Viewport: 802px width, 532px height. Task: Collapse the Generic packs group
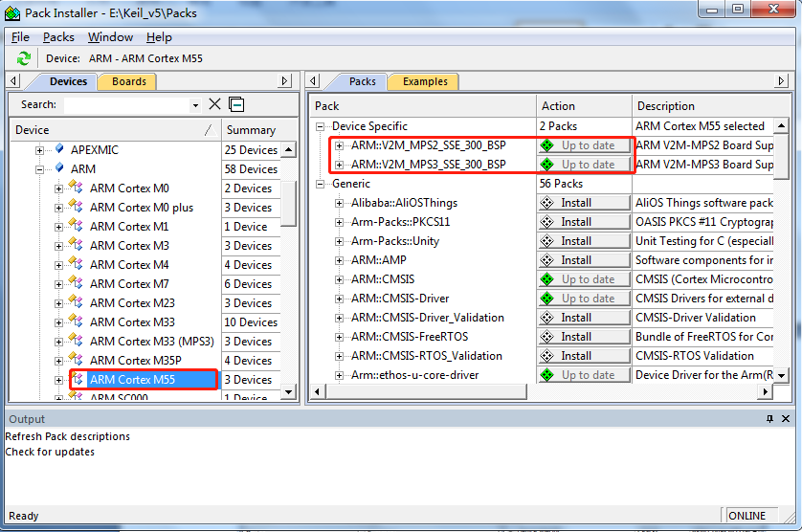[x=321, y=184]
